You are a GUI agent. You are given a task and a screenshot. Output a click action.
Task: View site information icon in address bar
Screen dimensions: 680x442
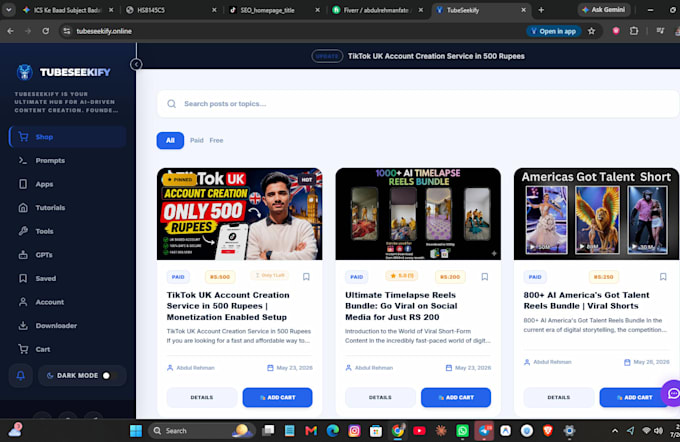click(x=66, y=31)
